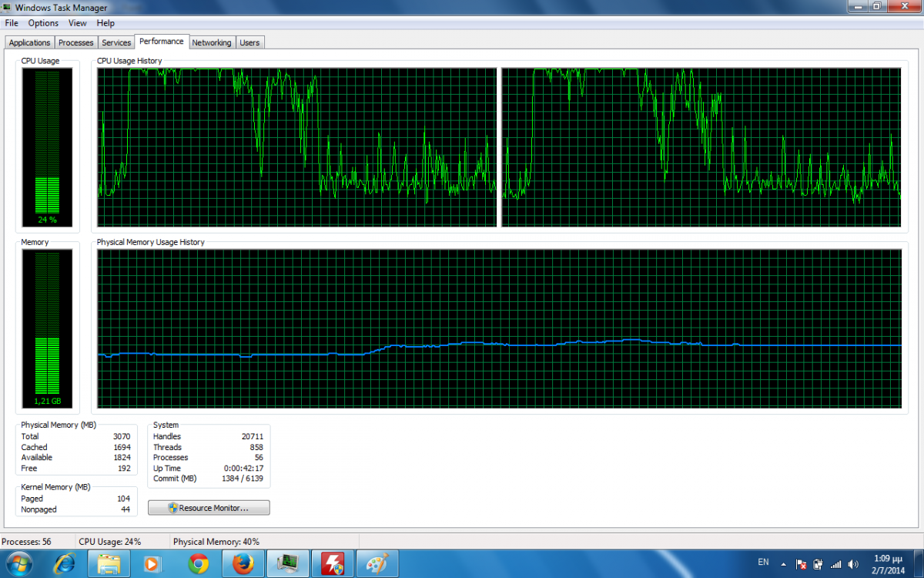Image resolution: width=924 pixels, height=578 pixels.
Task: Open Windows Explorer folder icon in taskbar
Action: (x=109, y=563)
